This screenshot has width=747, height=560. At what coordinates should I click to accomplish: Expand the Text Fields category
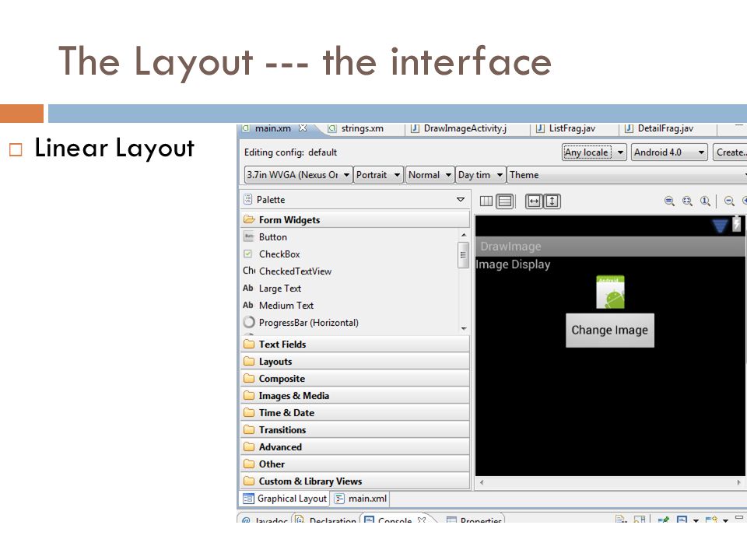point(356,344)
